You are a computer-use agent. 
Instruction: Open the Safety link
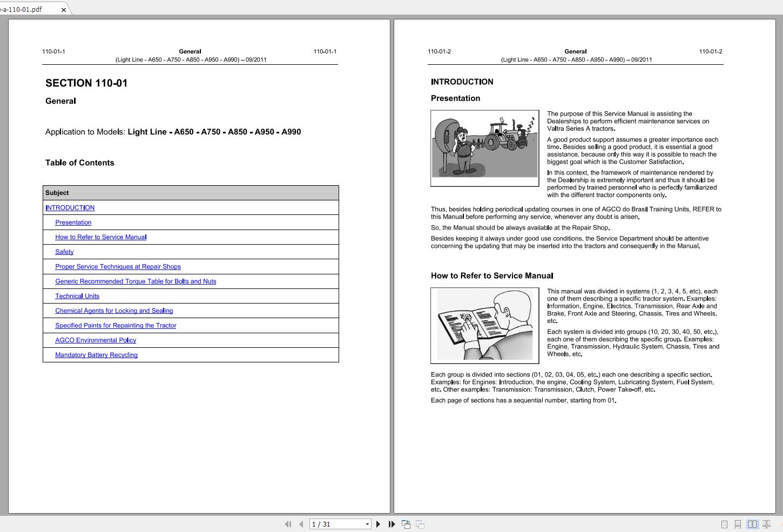[x=64, y=252]
